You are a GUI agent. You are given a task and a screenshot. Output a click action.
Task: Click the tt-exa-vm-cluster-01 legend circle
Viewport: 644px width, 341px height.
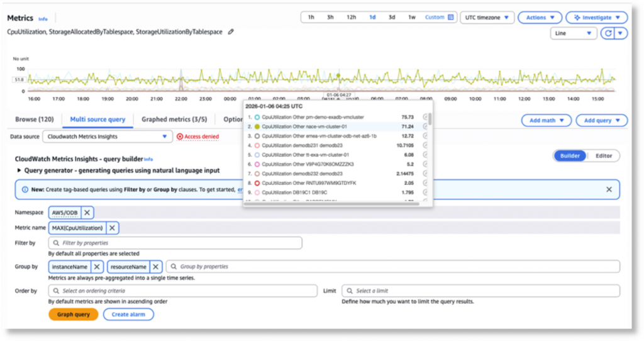[257, 155]
